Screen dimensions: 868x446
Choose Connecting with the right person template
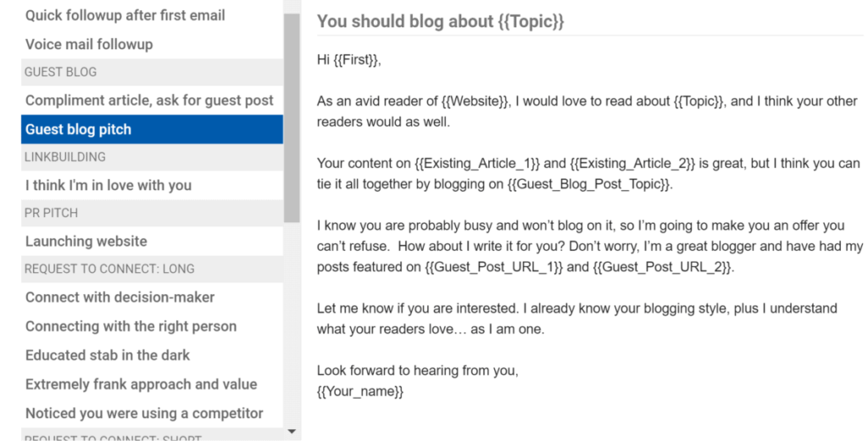coord(153,326)
